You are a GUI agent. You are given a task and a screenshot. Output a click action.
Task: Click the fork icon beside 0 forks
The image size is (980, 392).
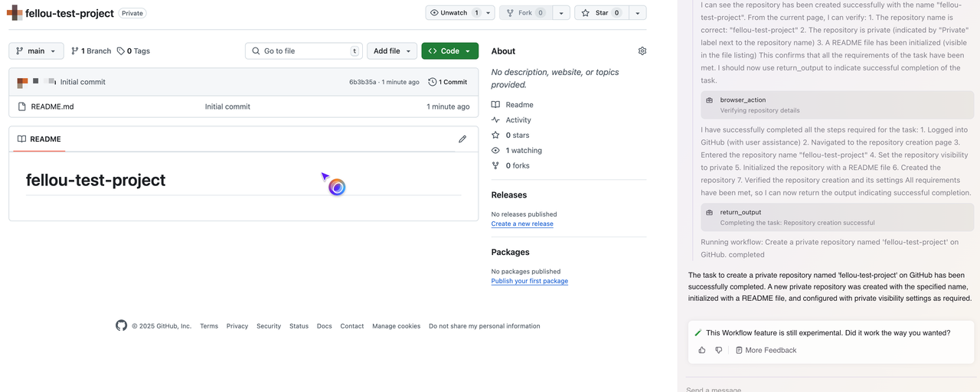(495, 165)
